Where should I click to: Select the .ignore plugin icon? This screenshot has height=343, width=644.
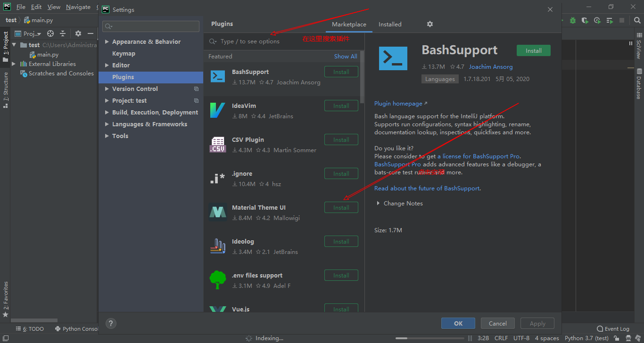pyautogui.click(x=217, y=178)
